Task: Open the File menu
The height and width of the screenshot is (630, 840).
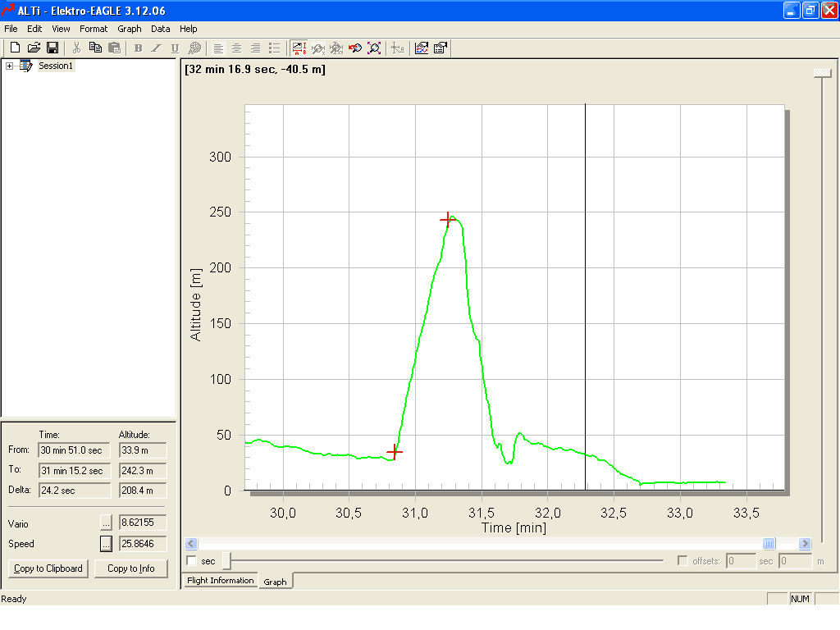Action: click(x=11, y=29)
